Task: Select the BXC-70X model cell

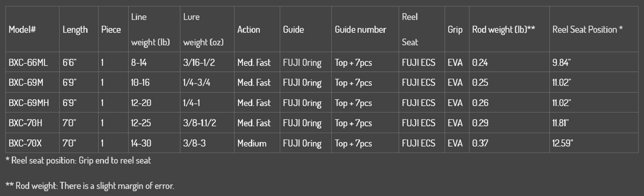Action: click(25, 143)
